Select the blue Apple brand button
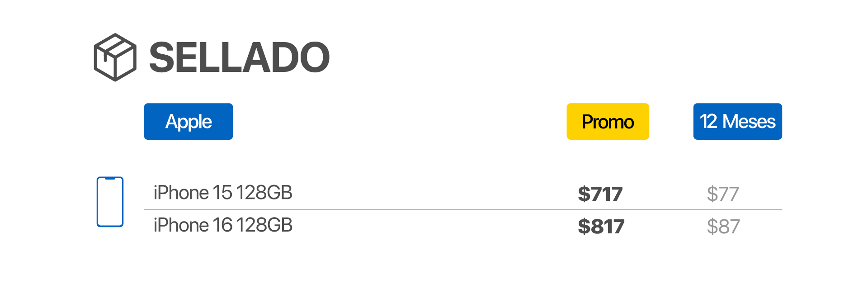The width and height of the screenshot is (868, 308). coord(188,122)
